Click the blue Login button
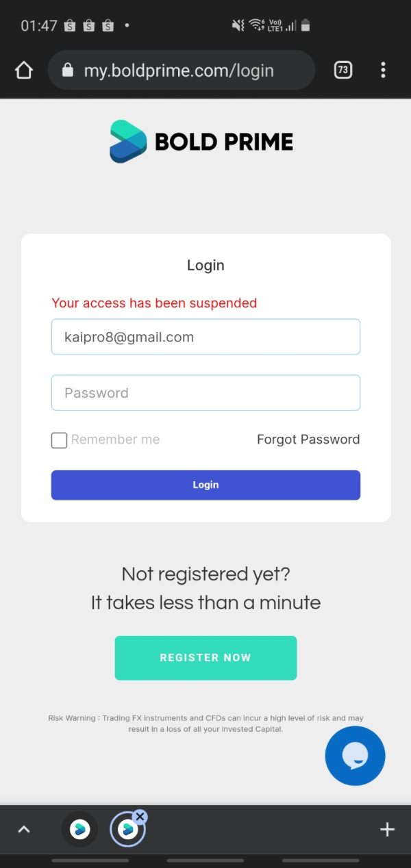The height and width of the screenshot is (868, 411). tap(206, 485)
